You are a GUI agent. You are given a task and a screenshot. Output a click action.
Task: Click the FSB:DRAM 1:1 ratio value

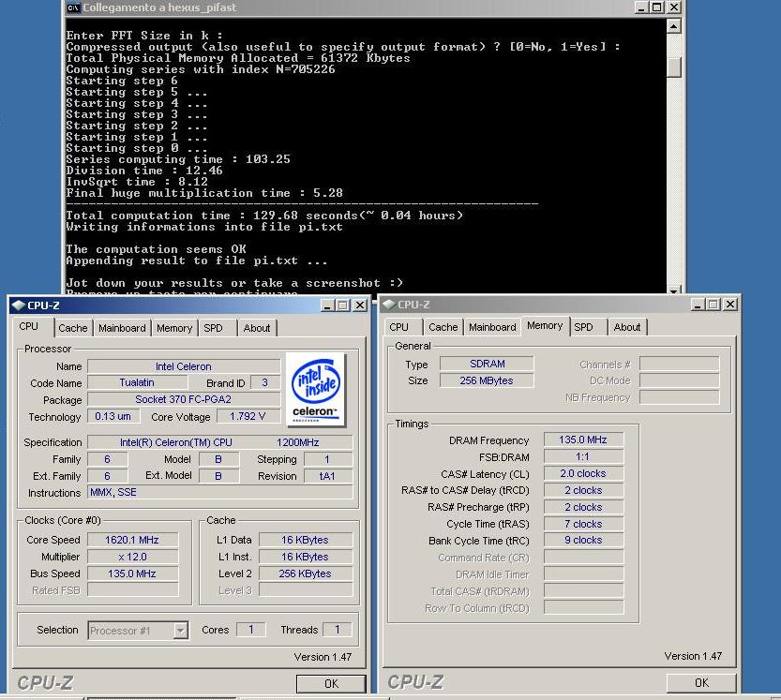click(x=583, y=456)
